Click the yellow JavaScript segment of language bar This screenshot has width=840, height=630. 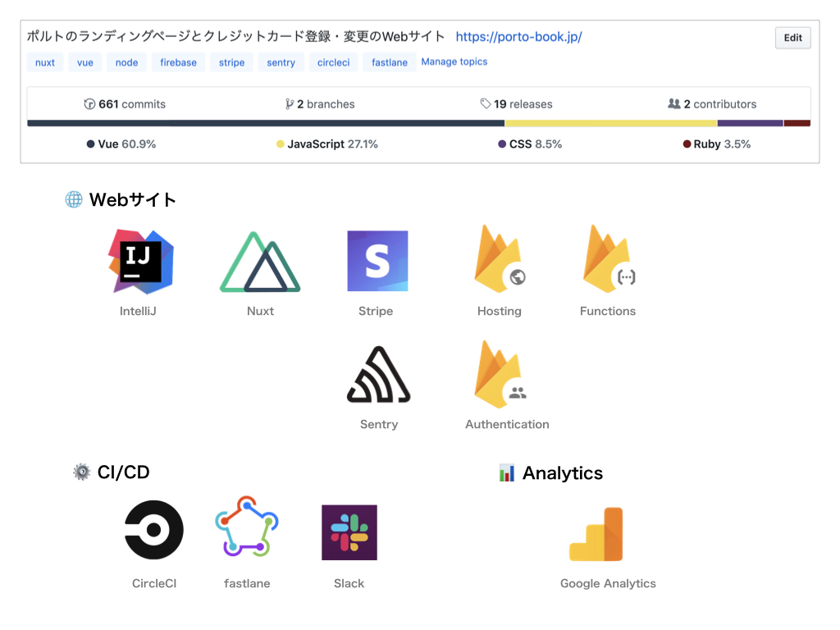(611, 123)
